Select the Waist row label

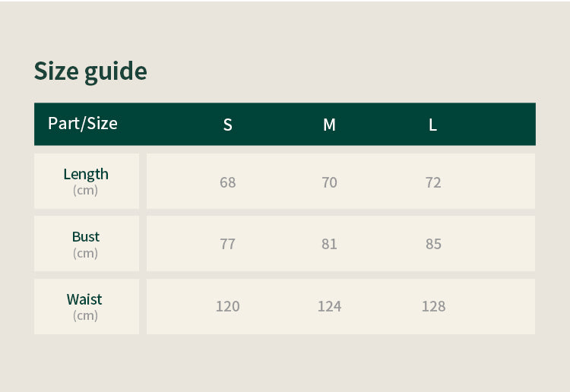point(84,299)
